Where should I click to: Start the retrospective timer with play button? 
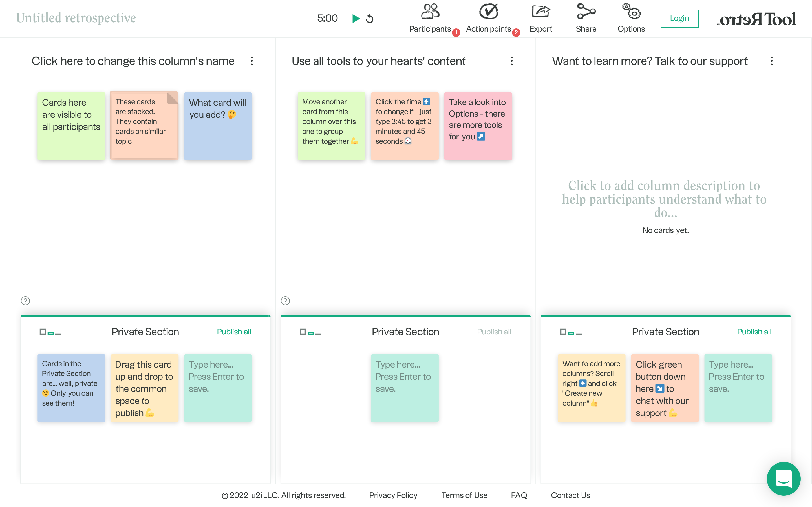tap(356, 18)
